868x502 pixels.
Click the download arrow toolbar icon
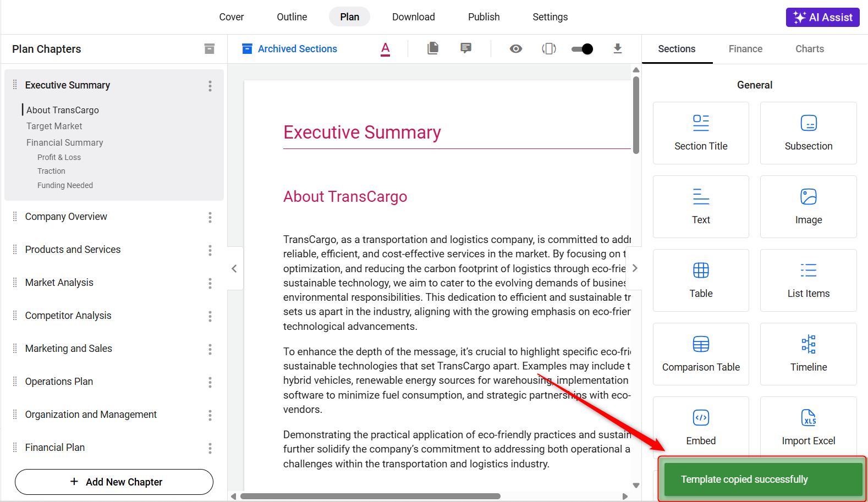[618, 48]
